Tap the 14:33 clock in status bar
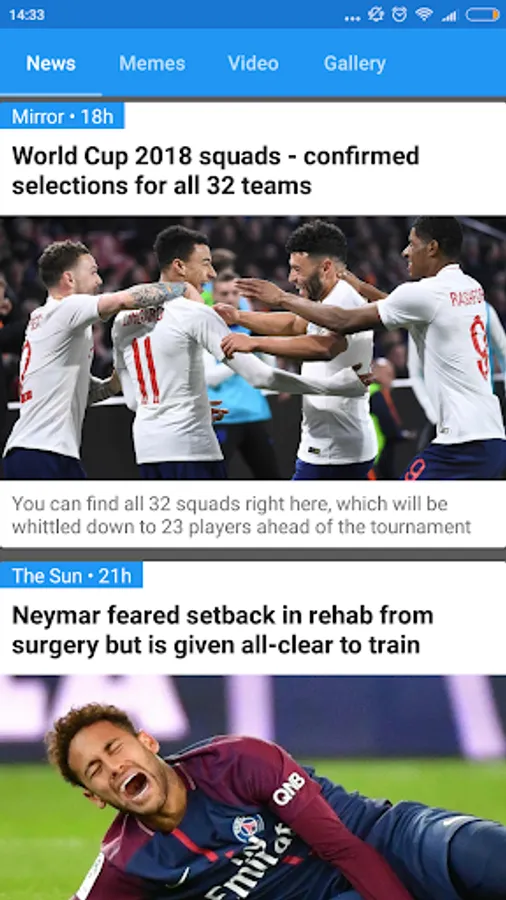Screen dimensions: 506x900 coord(27,15)
